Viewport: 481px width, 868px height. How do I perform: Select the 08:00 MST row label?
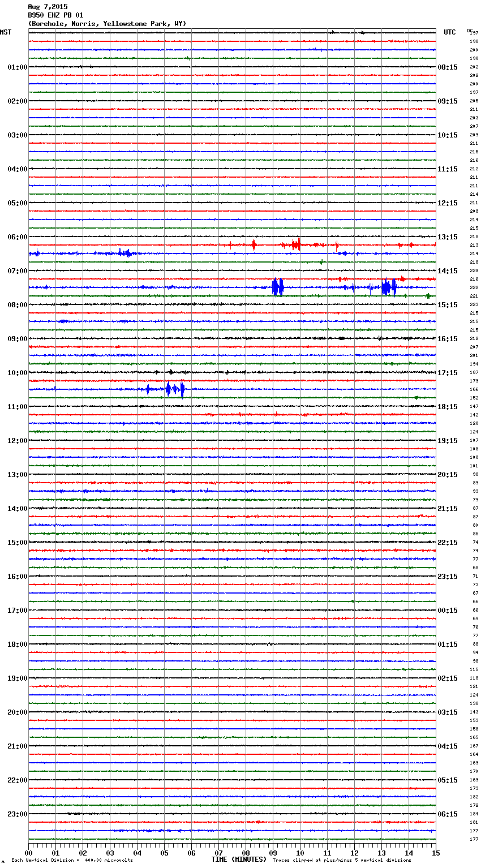[18, 305]
